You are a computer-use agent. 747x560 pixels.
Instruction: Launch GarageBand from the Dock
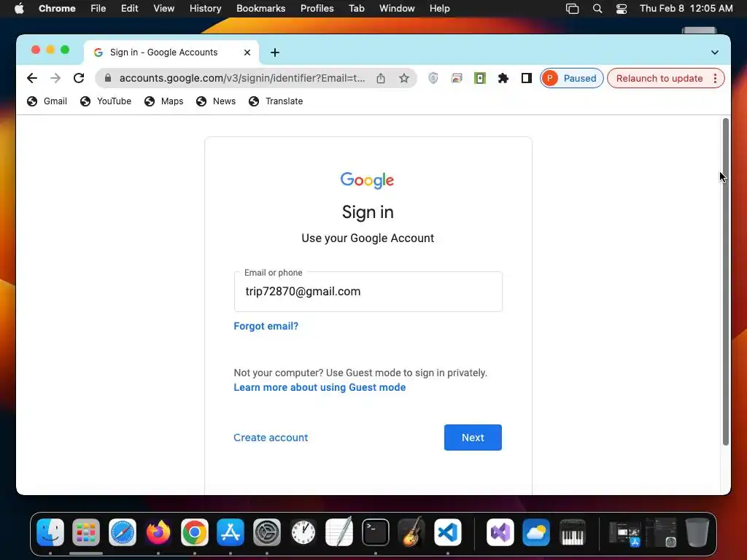tap(411, 532)
